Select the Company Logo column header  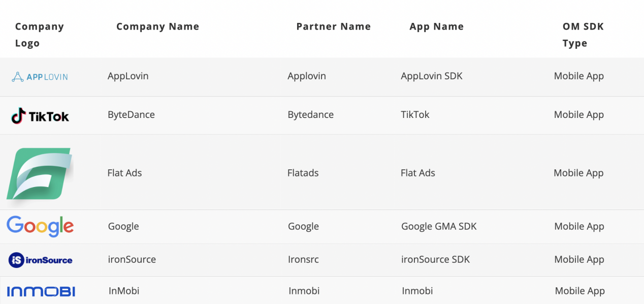39,35
